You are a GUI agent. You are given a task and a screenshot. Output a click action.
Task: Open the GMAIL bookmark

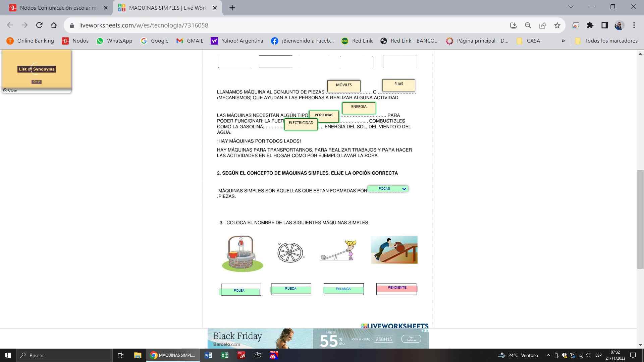[x=190, y=41]
